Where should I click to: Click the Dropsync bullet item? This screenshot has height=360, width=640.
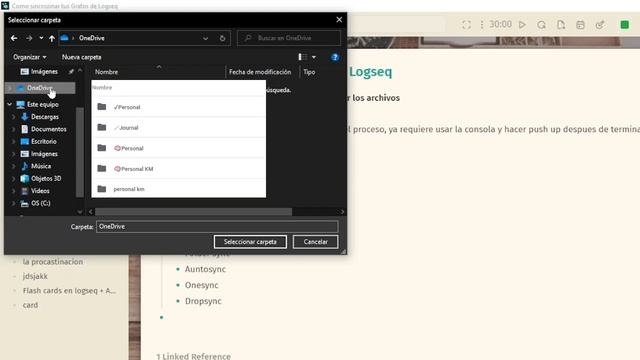[203, 301]
